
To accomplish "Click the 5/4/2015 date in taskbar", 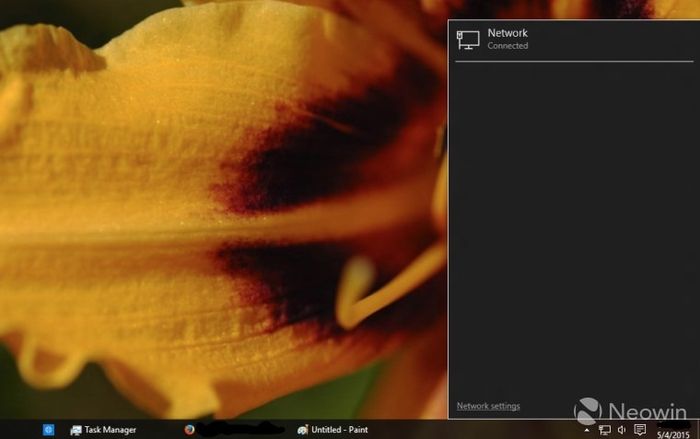I will coord(671,434).
